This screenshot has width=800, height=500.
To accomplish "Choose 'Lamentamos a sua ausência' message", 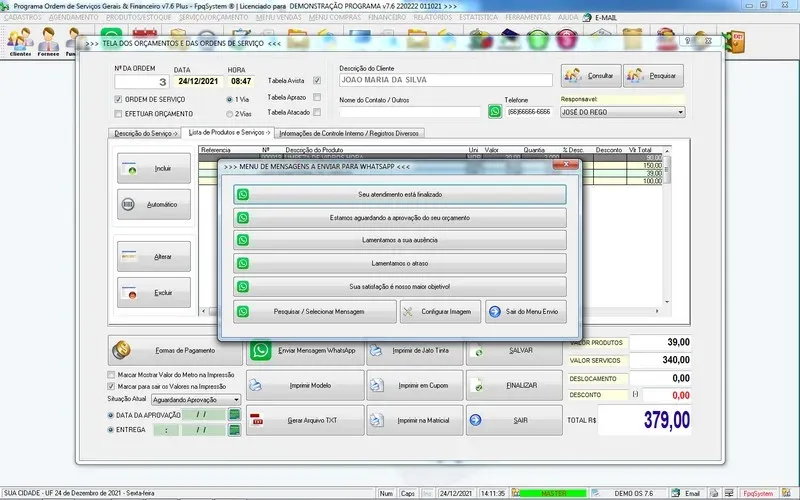I will 400,241.
